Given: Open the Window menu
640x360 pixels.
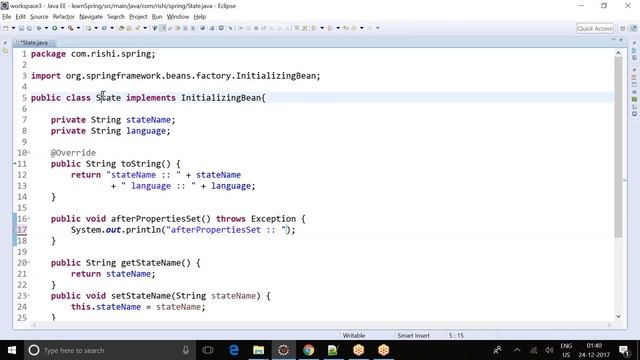Looking at the screenshot, I should point(178,17).
